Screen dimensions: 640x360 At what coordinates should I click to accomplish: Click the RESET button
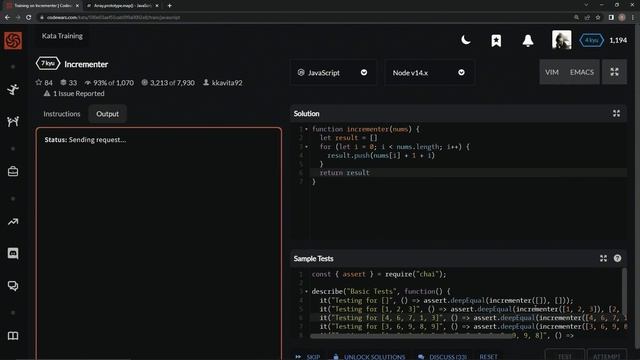click(488, 357)
